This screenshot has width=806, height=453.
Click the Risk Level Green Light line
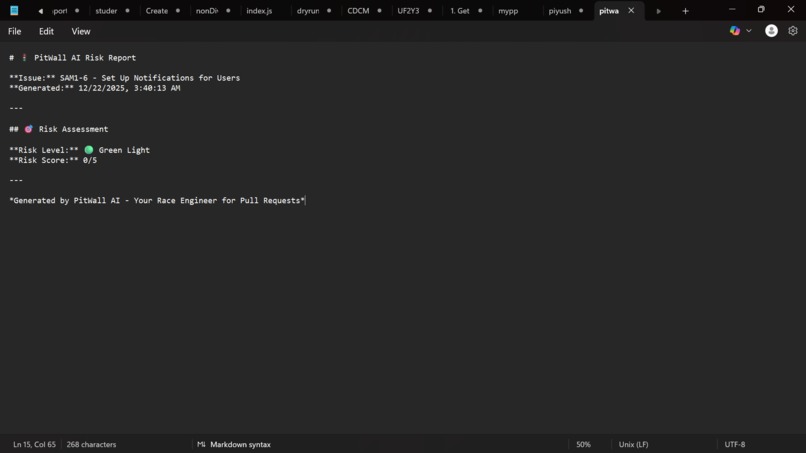[80, 150]
